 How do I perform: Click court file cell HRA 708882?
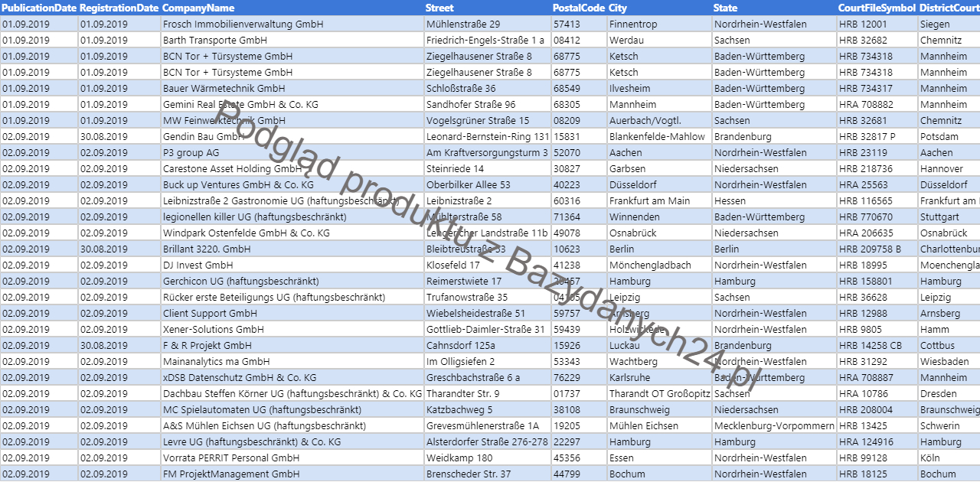pos(877,104)
